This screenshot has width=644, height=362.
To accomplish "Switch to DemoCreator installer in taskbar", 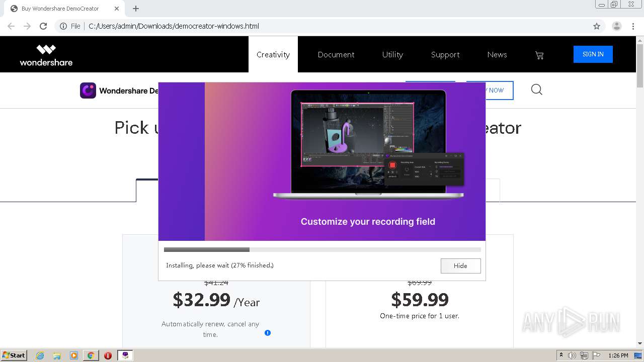I will 125,355.
